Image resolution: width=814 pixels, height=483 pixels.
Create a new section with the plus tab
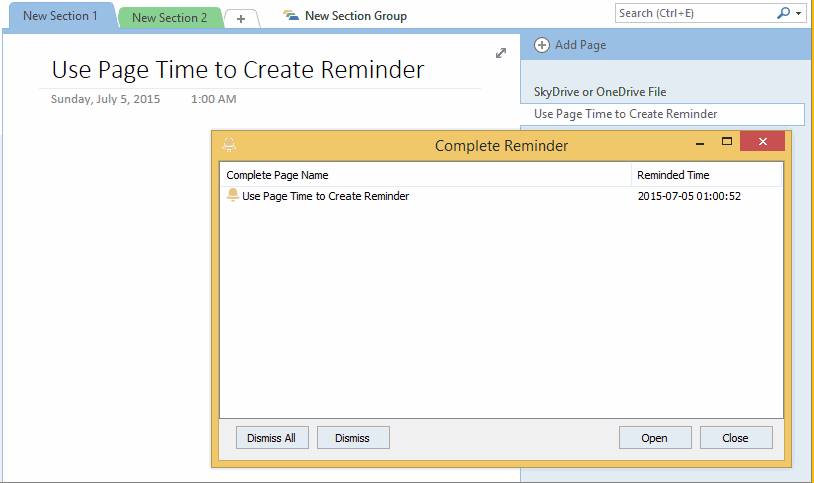pos(241,19)
